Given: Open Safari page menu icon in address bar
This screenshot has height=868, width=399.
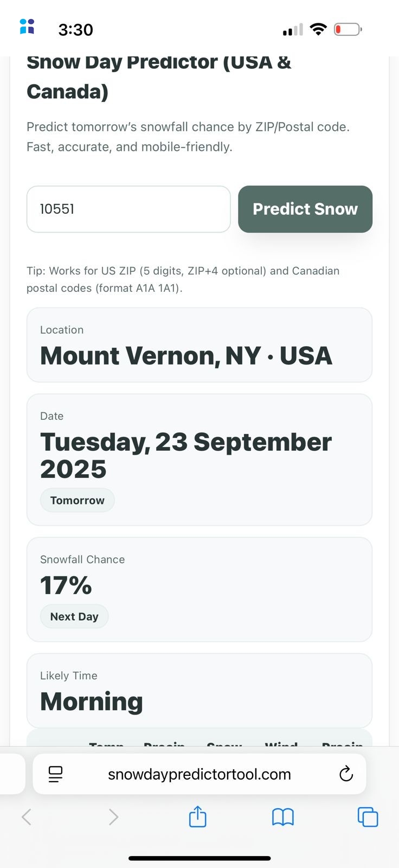Looking at the screenshot, I should tap(55, 774).
